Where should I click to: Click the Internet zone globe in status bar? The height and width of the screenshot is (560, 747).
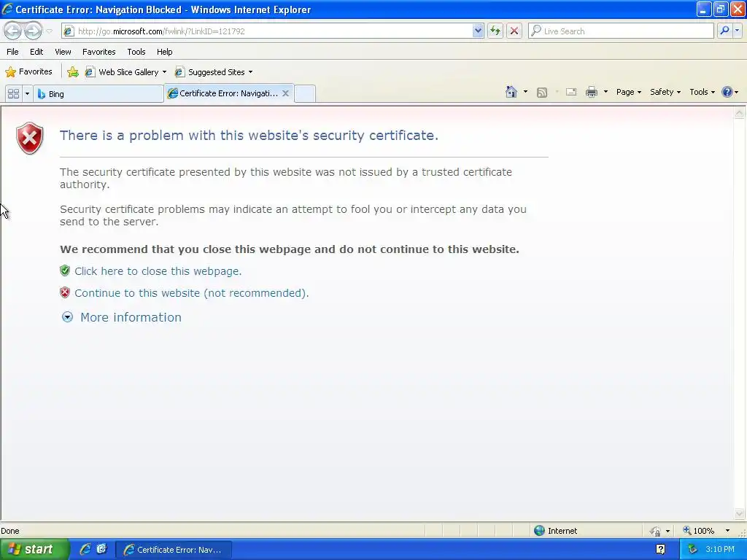(x=539, y=531)
